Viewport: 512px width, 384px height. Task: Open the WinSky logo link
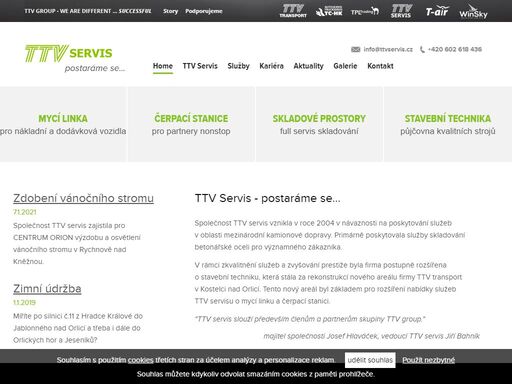point(473,12)
